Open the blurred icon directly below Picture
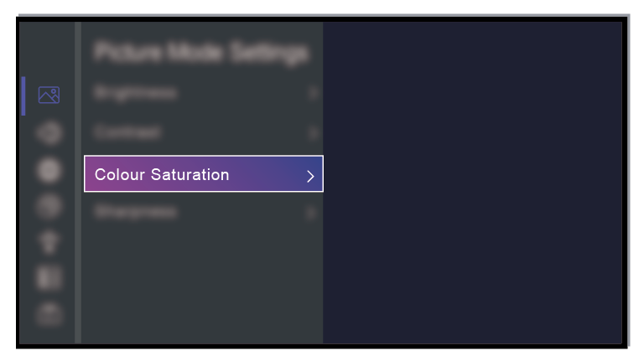The height and width of the screenshot is (361, 644). tap(49, 133)
